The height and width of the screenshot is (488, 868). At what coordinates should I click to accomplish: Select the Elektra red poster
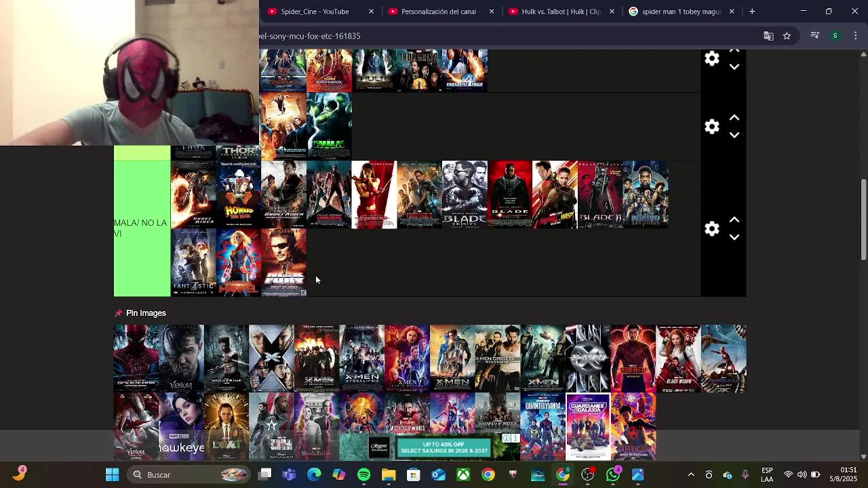tap(374, 195)
